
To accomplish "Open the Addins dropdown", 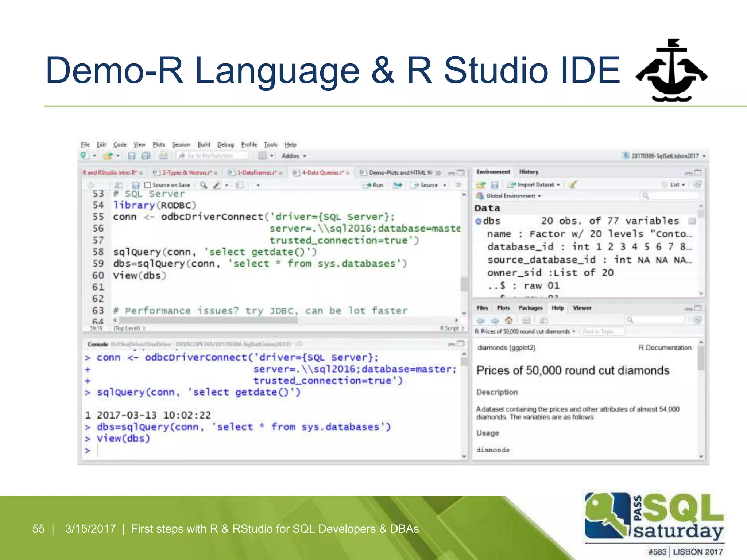I will click(294, 156).
